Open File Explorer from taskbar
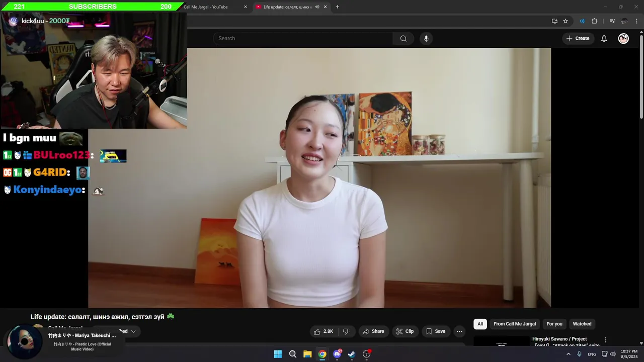 [307, 354]
